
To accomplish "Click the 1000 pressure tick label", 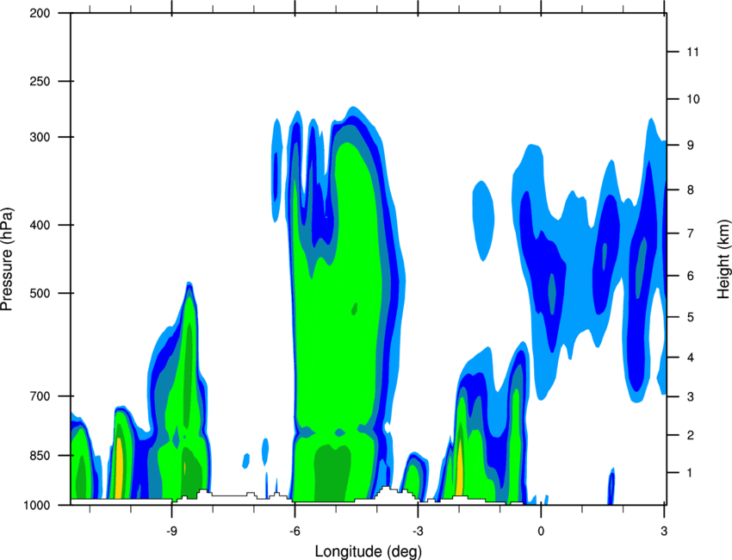I will 37,506.
